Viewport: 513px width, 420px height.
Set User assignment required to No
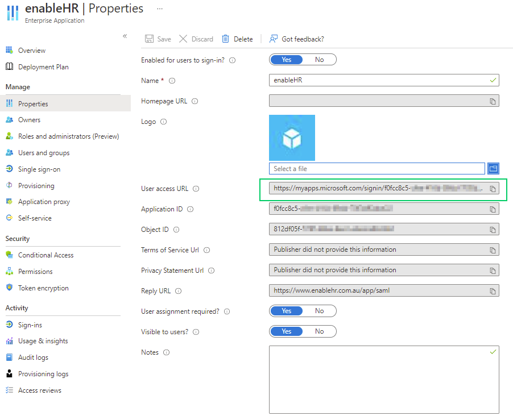[x=319, y=311]
